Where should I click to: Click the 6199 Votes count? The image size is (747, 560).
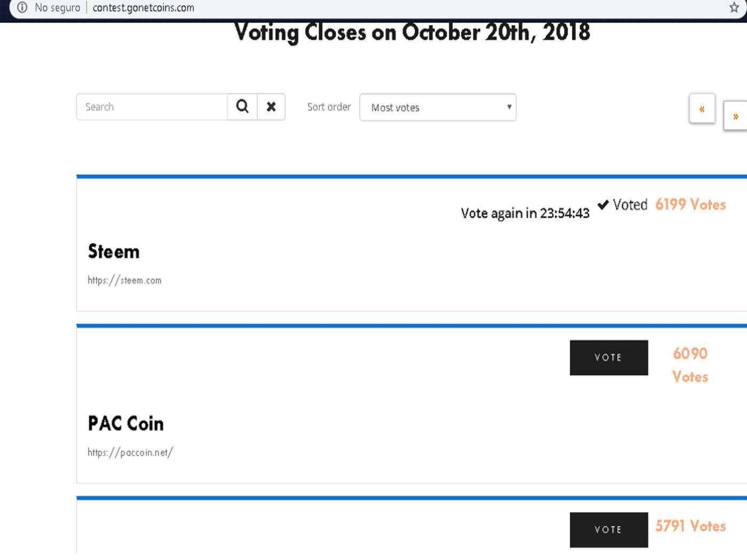pos(690,205)
